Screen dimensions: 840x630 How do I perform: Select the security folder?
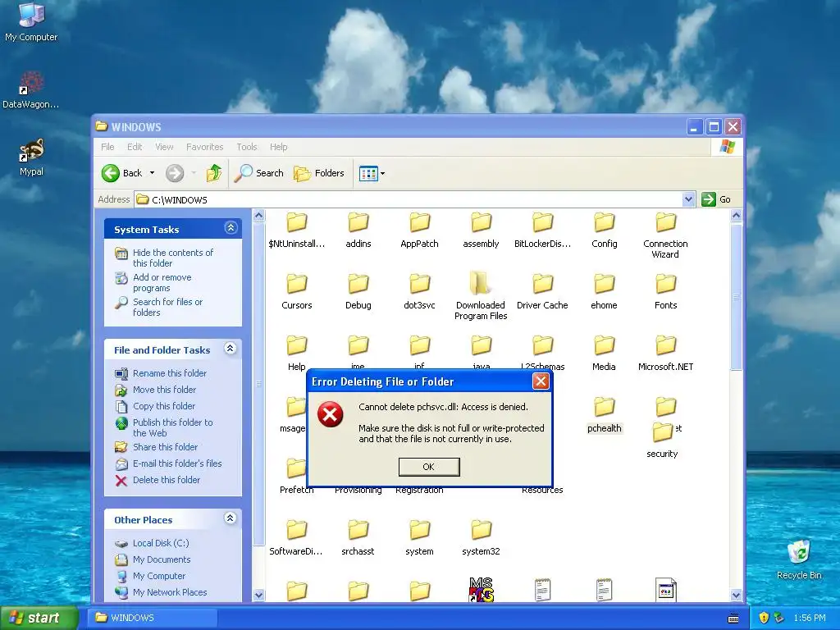point(662,441)
